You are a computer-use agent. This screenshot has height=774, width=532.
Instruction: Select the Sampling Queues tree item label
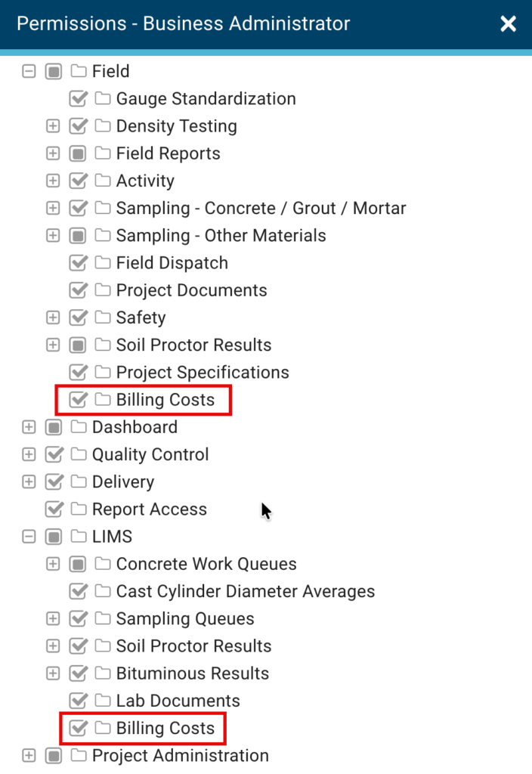185,618
